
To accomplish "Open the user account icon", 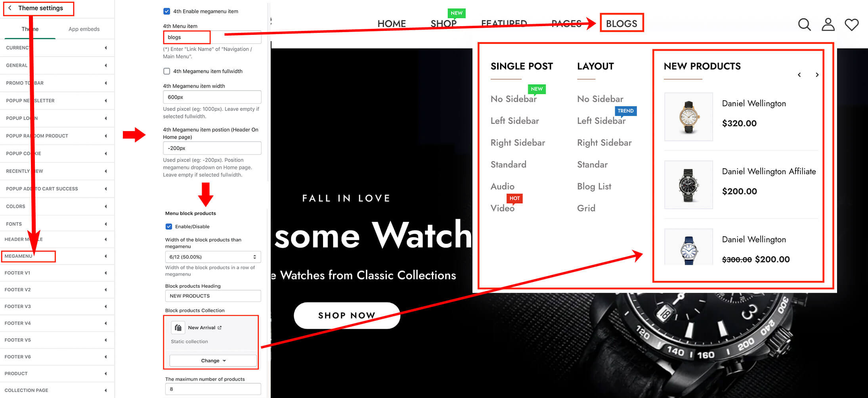I will [x=828, y=25].
